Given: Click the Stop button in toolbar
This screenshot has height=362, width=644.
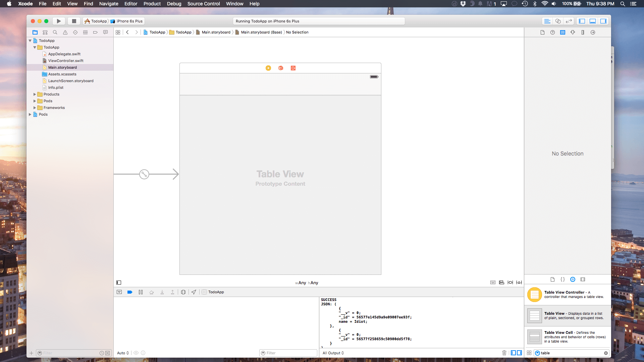Looking at the screenshot, I should coord(74,21).
